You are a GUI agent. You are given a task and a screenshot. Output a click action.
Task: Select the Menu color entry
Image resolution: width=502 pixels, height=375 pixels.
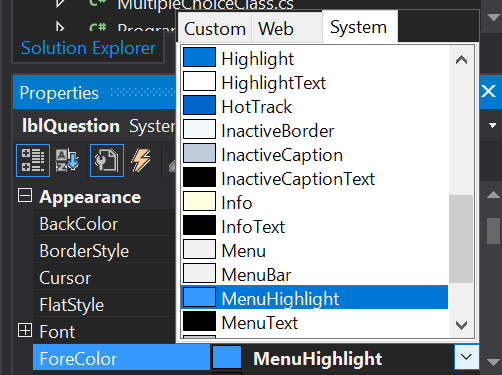click(x=315, y=251)
